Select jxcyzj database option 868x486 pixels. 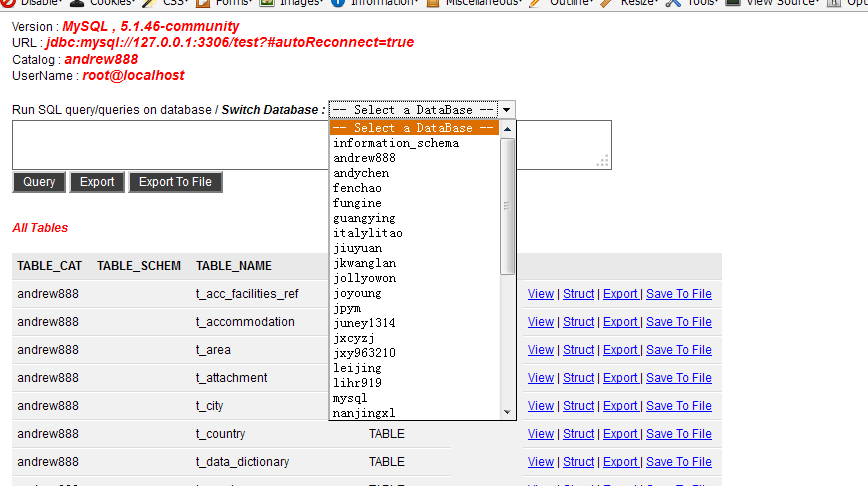tap(414, 338)
